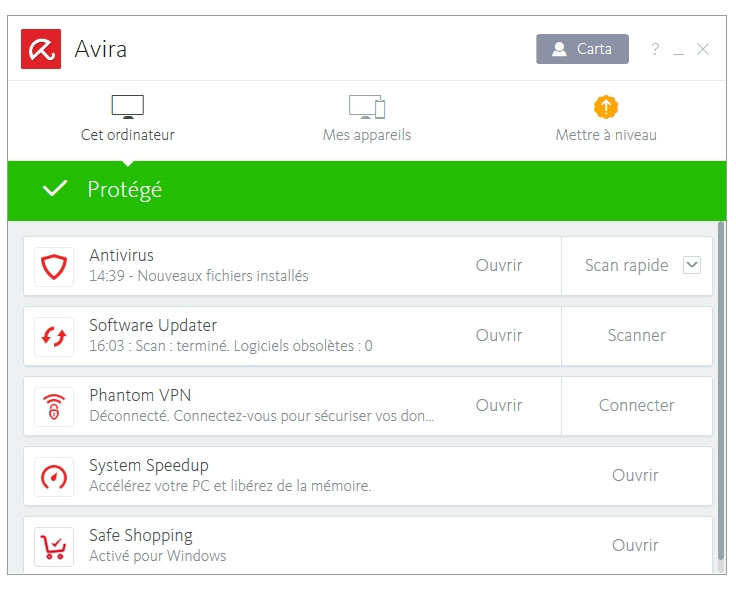Open help with the question mark icon

[x=655, y=49]
